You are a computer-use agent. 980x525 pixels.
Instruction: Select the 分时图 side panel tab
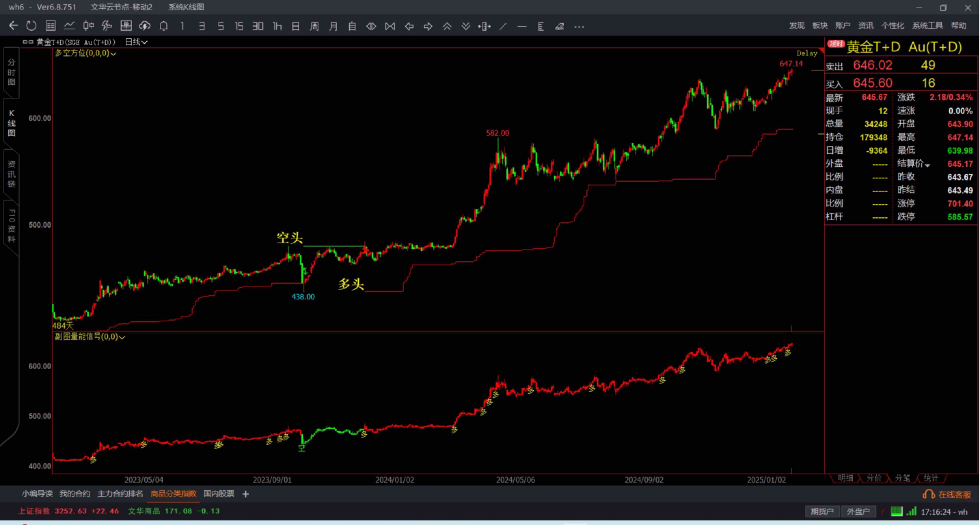pyautogui.click(x=11, y=72)
